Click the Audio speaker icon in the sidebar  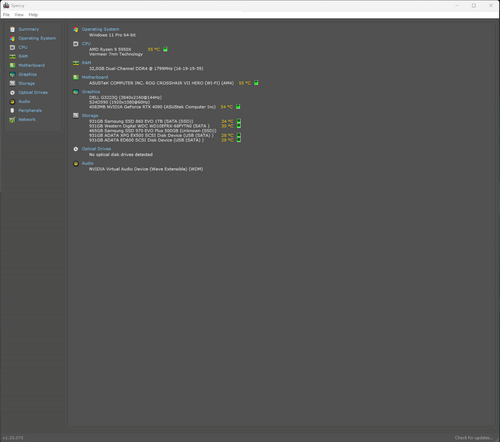[12, 102]
